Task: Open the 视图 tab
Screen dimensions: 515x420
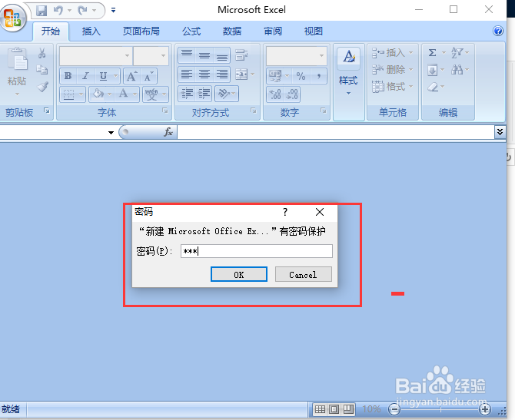Action: pyautogui.click(x=314, y=31)
